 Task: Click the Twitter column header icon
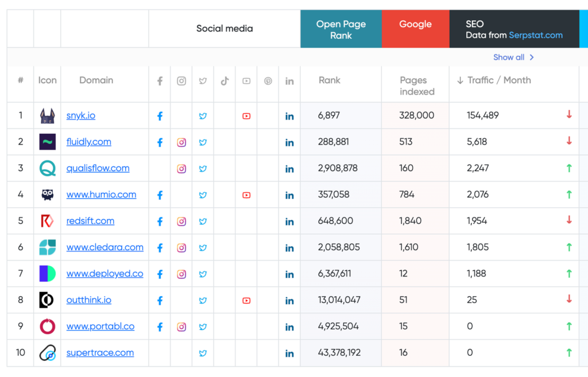[x=203, y=81]
